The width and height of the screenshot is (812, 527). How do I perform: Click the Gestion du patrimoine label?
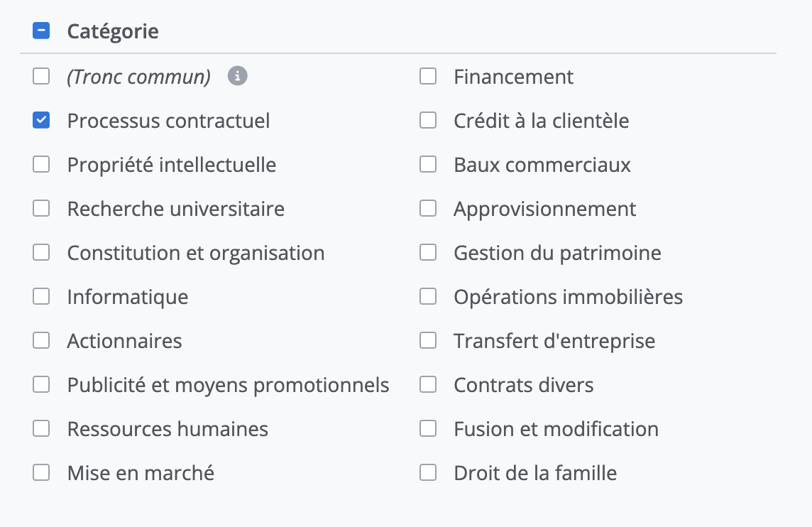tap(557, 253)
